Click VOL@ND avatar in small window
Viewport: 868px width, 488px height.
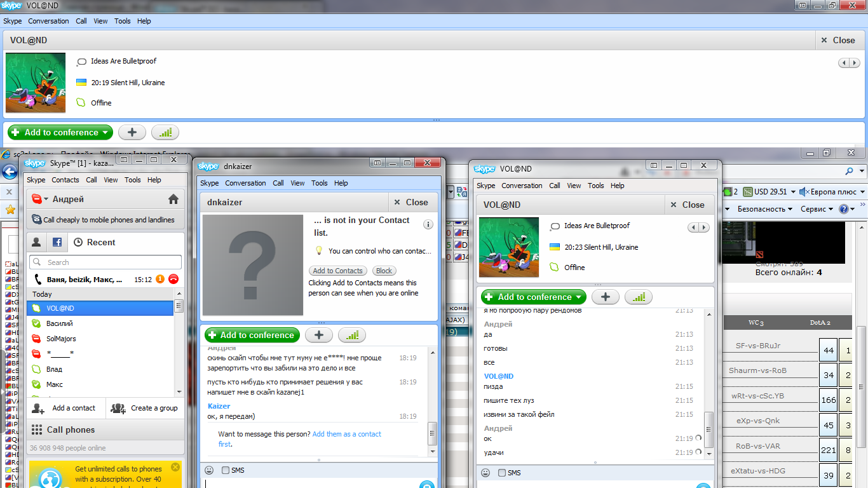pyautogui.click(x=508, y=248)
